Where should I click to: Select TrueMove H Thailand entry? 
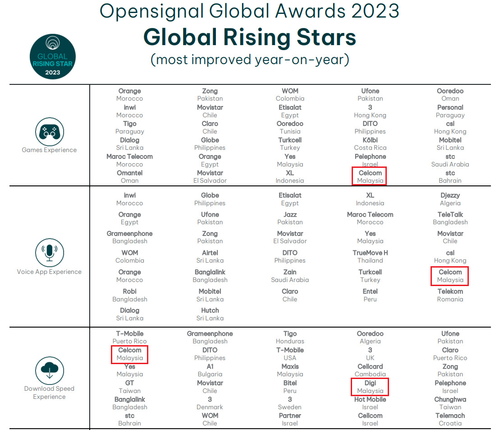(x=370, y=257)
